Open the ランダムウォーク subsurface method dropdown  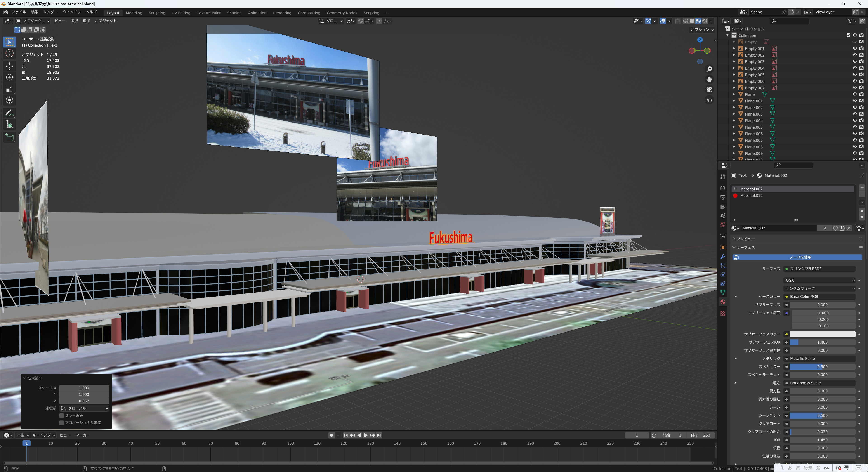pos(819,288)
